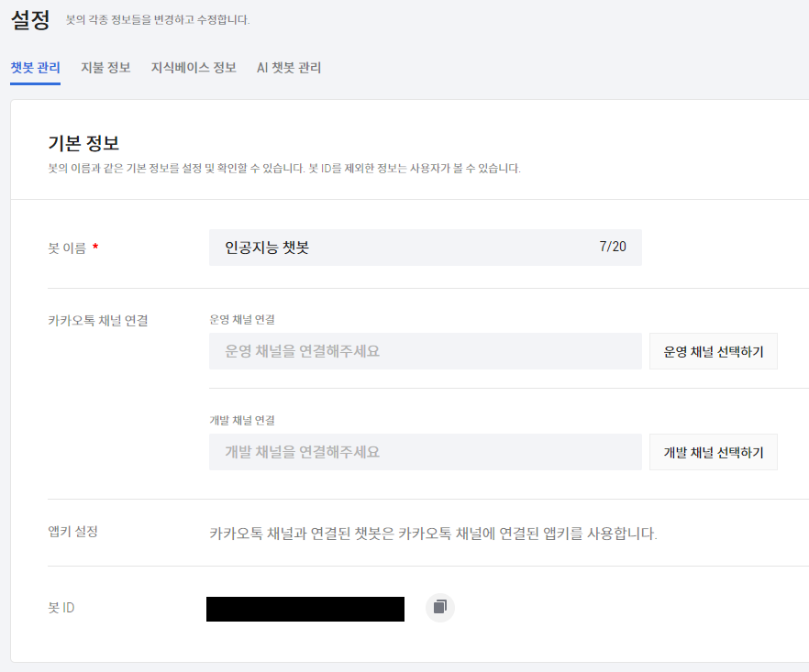
Task: Switch to the 챗봇 관리 tab
Action: coord(36,68)
